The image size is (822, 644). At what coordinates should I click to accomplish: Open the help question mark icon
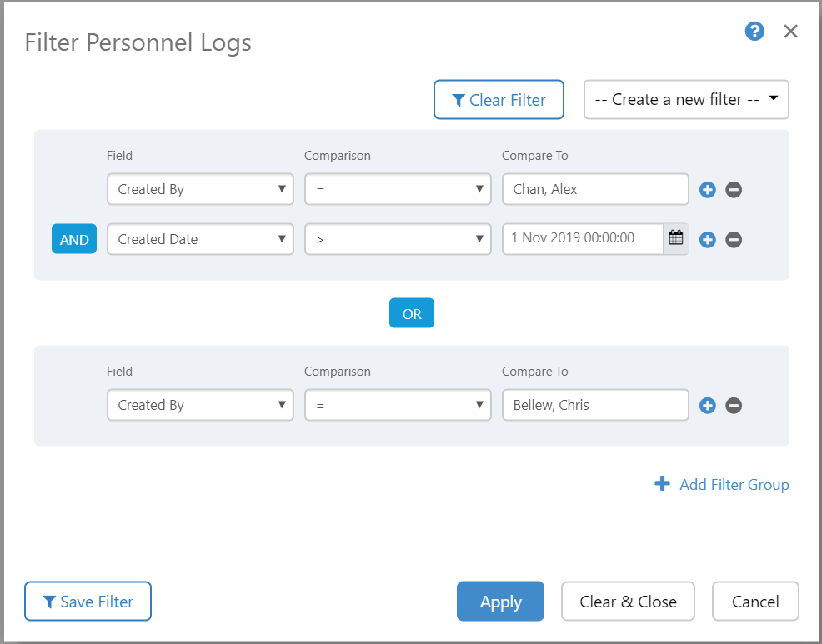(x=754, y=32)
